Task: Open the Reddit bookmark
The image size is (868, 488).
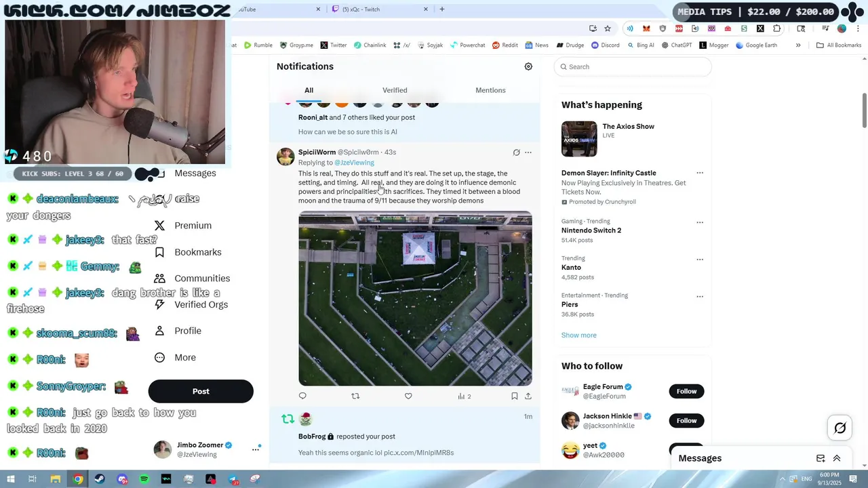Action: [505, 45]
